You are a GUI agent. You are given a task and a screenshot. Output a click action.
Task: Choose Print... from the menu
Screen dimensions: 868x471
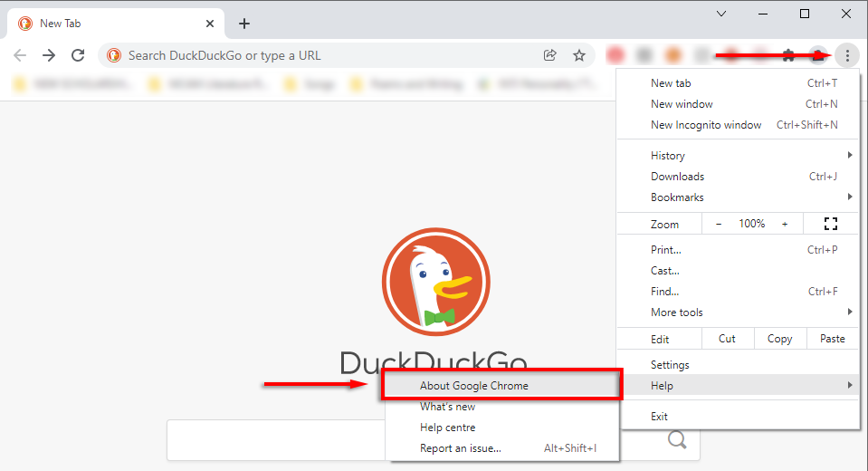(x=738, y=250)
